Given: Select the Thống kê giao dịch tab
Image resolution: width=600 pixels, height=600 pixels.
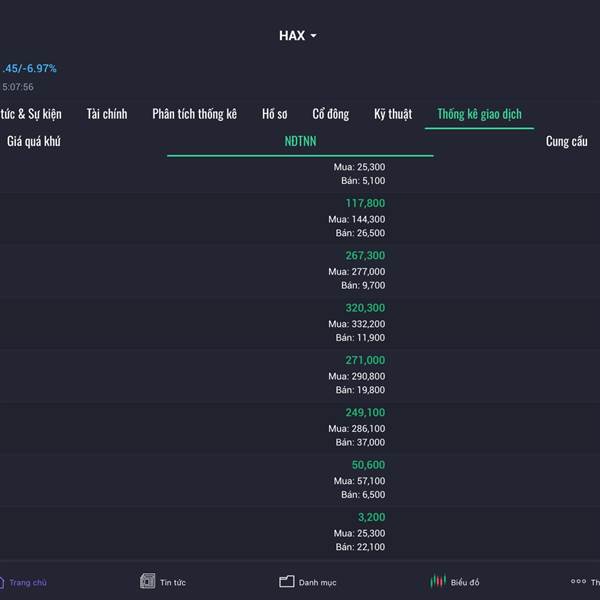Looking at the screenshot, I should point(479,114).
